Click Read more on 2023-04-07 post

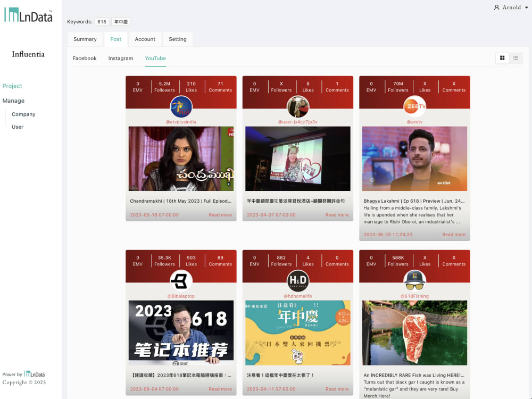[337, 215]
